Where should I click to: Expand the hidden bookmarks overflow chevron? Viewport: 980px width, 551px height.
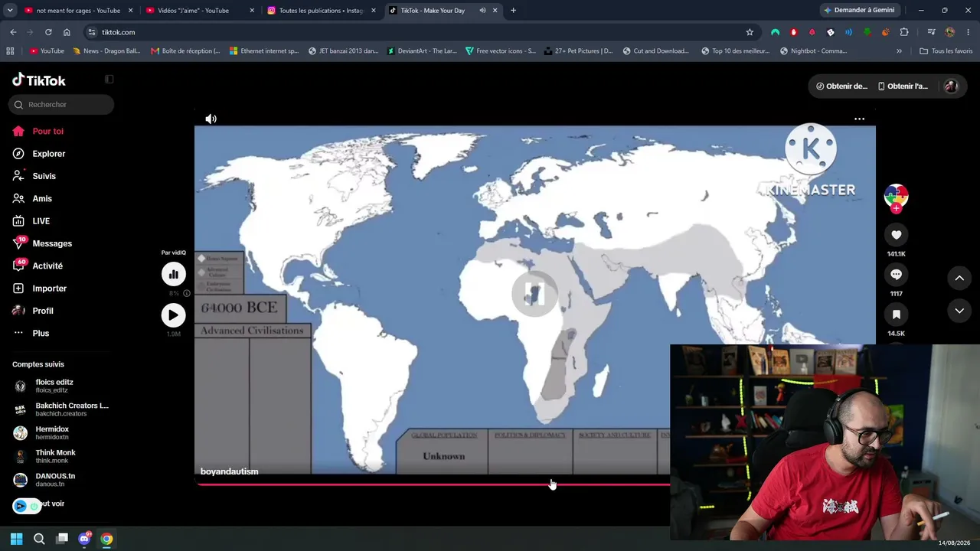899,51
